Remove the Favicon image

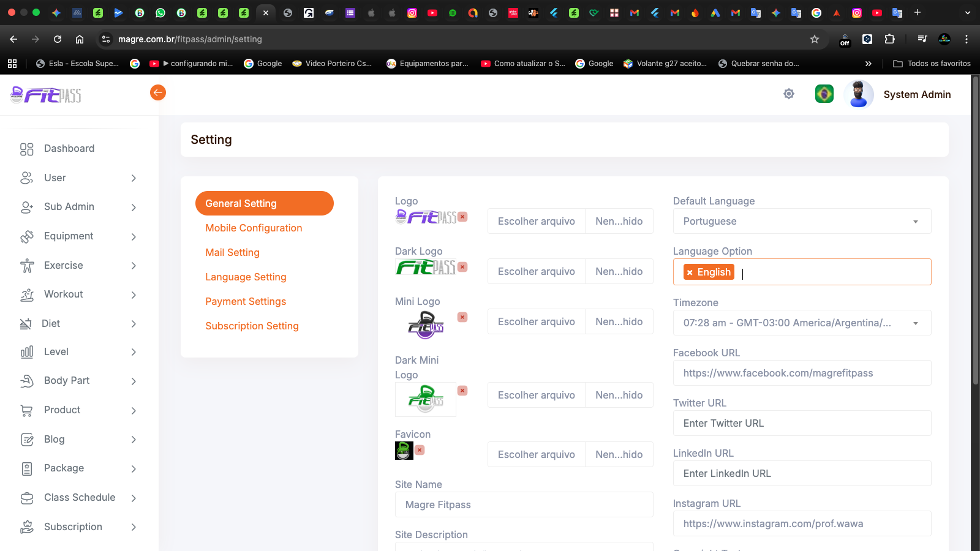(420, 450)
